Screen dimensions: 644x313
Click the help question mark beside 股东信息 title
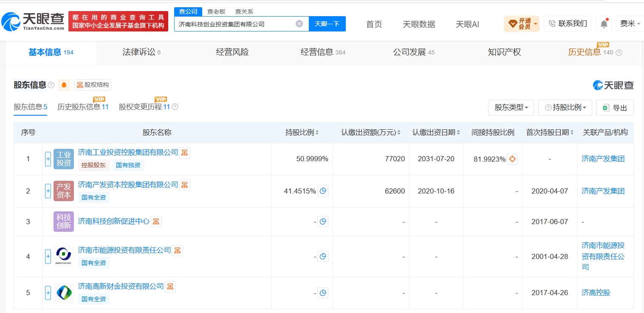click(51, 85)
